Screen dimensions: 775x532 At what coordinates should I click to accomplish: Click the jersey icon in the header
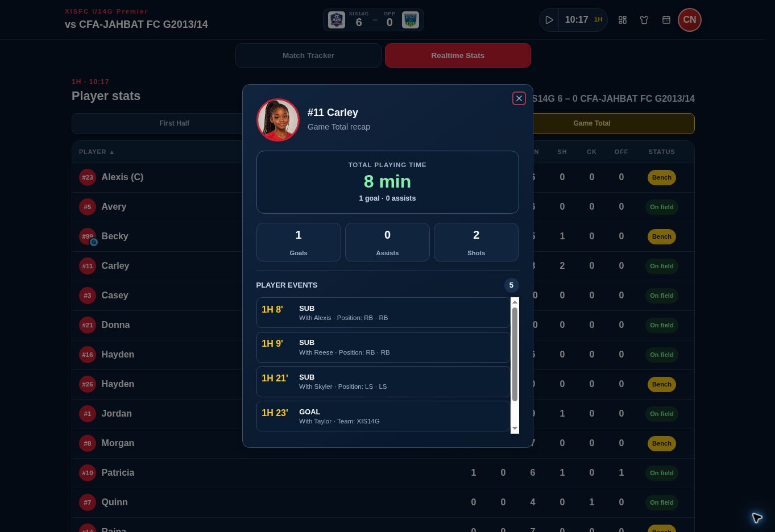644,20
